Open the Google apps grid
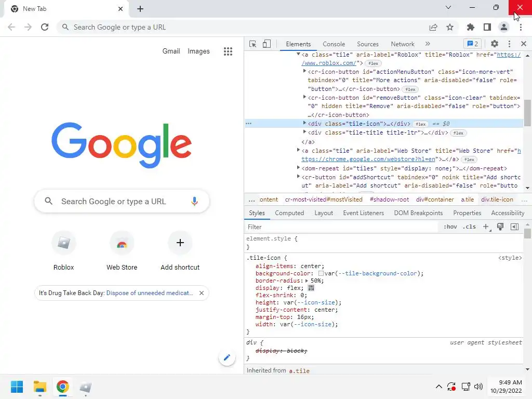 tap(228, 51)
